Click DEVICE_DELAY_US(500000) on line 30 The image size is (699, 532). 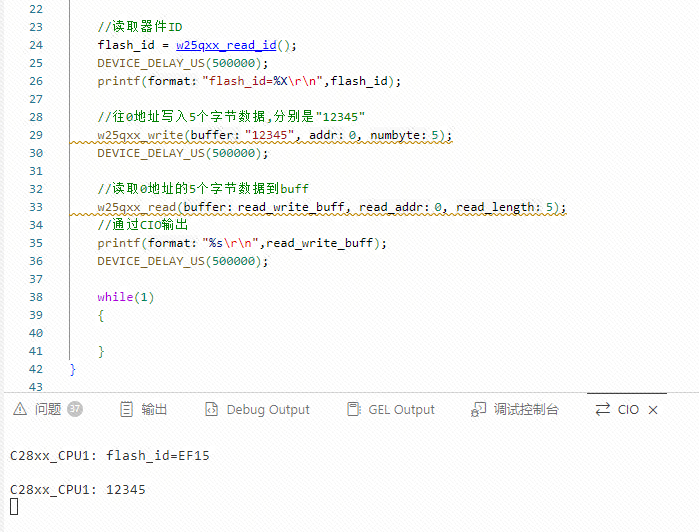point(183,153)
